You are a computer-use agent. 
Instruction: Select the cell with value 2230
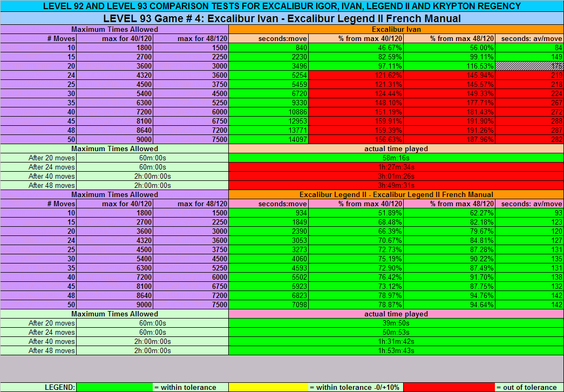coord(268,57)
